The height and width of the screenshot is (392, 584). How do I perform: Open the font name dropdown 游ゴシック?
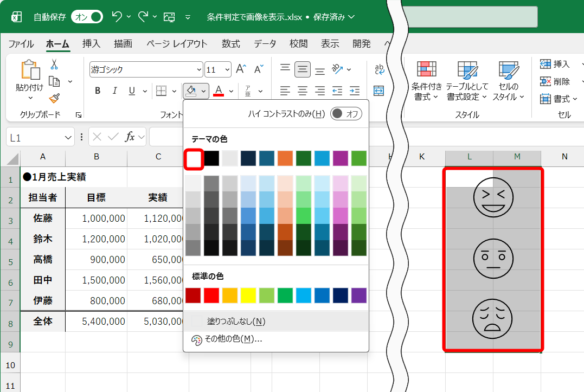199,69
